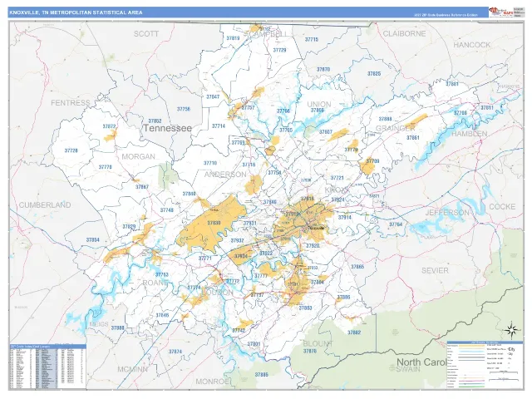
Task: Click ZIP code 37830 in Oak Ridge area
Action: click(214, 223)
